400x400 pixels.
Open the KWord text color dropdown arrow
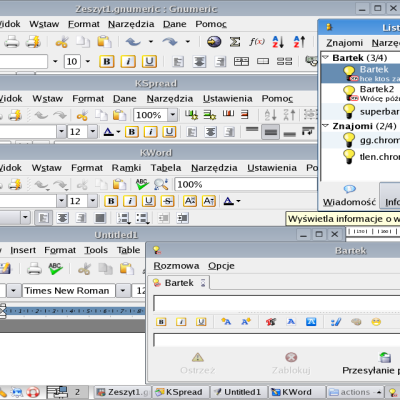pyautogui.click(x=238, y=201)
